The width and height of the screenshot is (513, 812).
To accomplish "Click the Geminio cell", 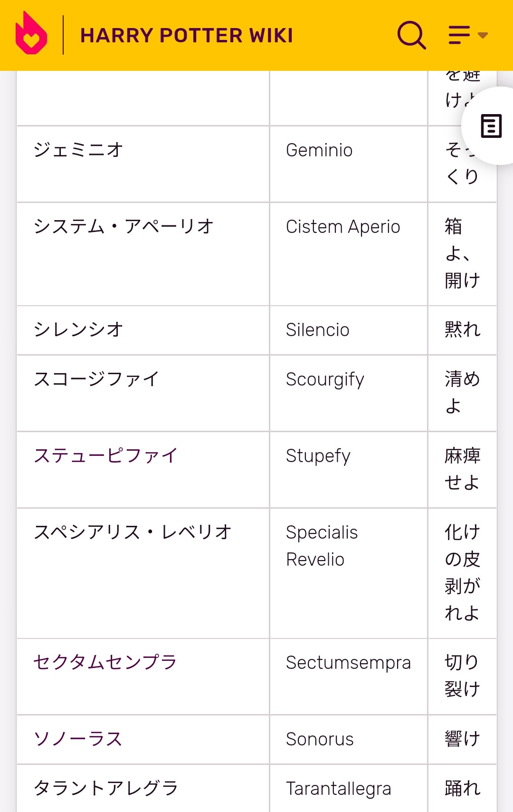I will (x=349, y=164).
